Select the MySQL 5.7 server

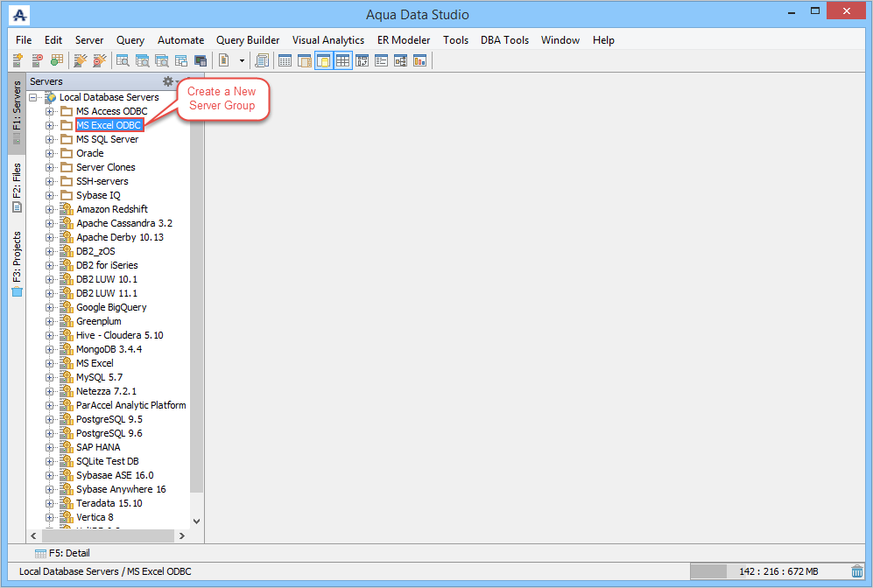99,377
